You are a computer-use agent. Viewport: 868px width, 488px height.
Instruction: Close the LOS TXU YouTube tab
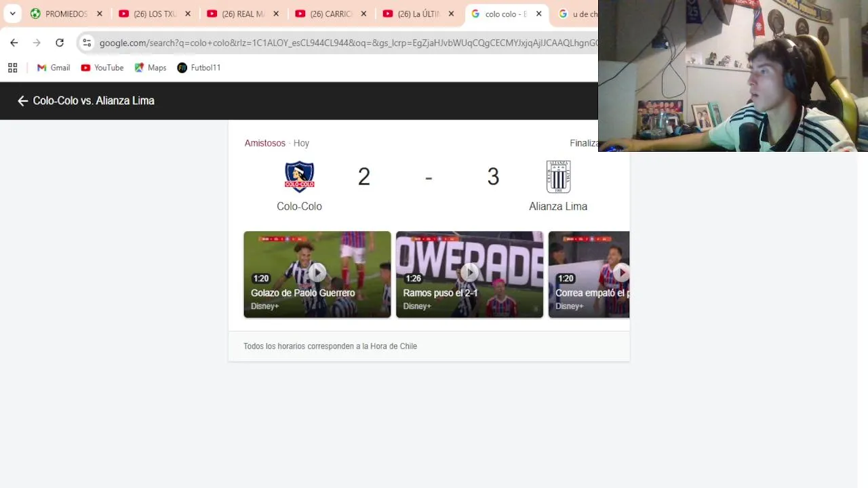(188, 14)
